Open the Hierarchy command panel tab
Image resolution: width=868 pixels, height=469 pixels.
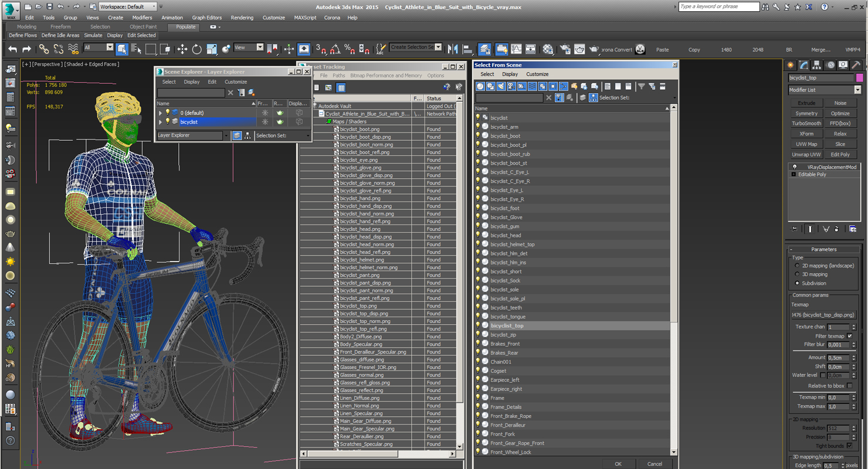[817, 65]
